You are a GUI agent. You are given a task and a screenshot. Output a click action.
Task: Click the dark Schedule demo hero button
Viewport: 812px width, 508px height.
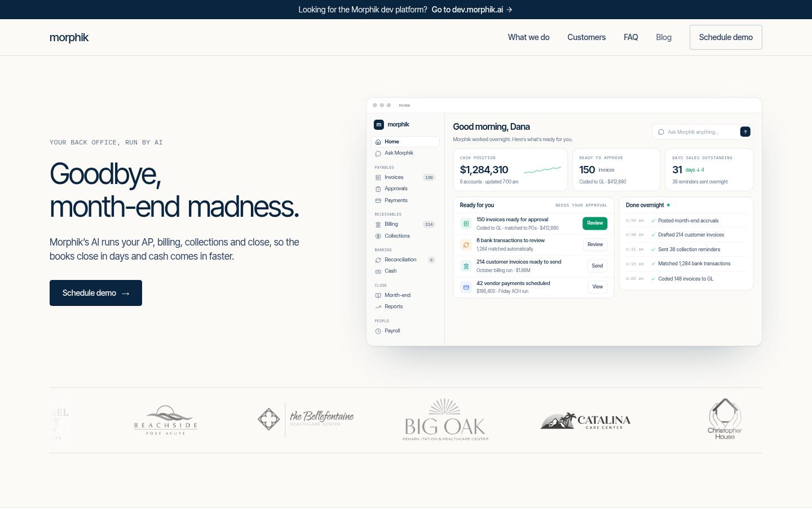tap(96, 293)
